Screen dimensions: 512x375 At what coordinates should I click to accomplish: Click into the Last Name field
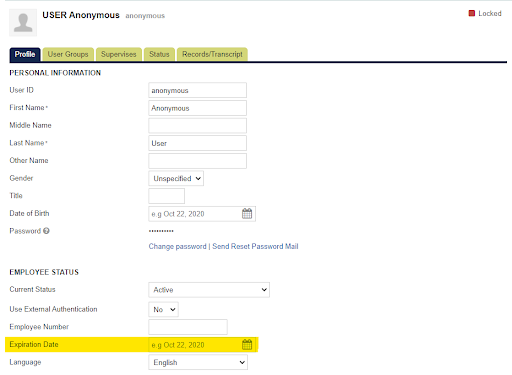coord(197,143)
